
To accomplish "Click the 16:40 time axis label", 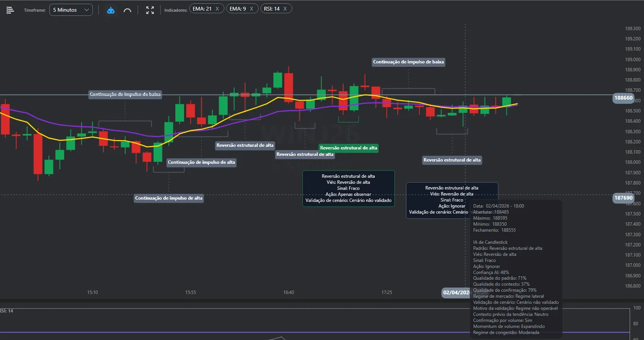I will [x=289, y=292].
